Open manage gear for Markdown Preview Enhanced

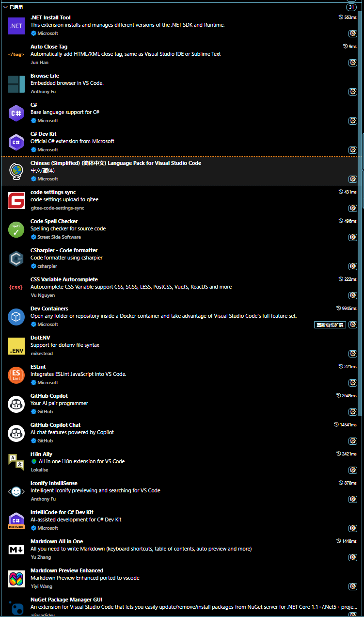tap(352, 586)
